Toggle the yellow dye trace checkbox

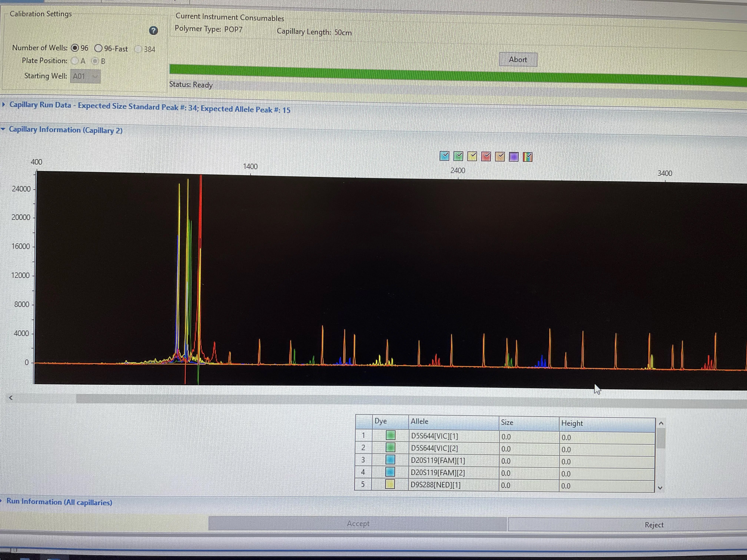click(472, 156)
